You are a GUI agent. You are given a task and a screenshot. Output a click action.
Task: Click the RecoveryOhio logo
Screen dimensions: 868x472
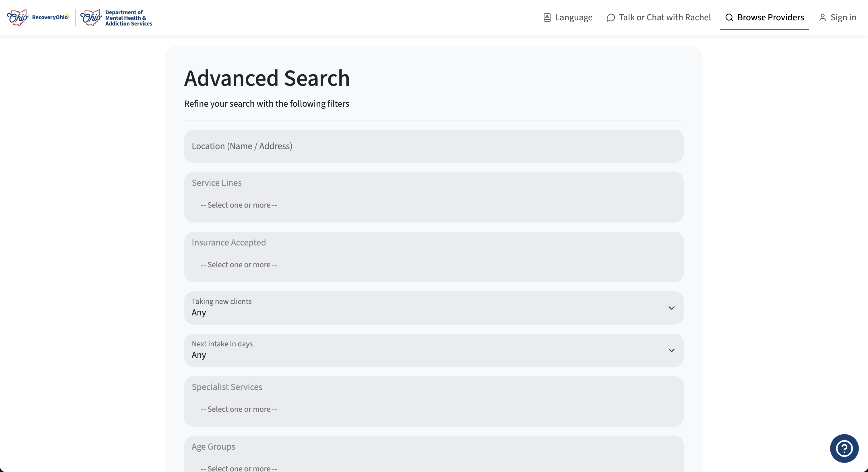tap(38, 17)
